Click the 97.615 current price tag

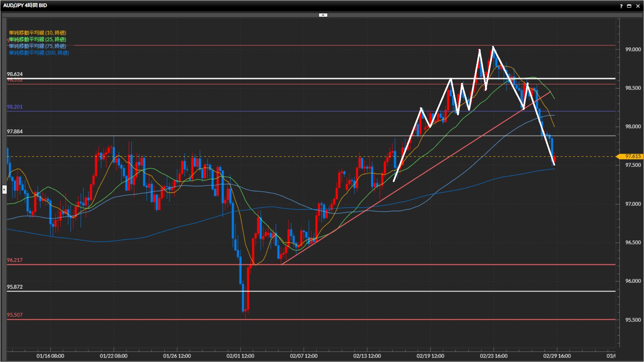(x=632, y=157)
